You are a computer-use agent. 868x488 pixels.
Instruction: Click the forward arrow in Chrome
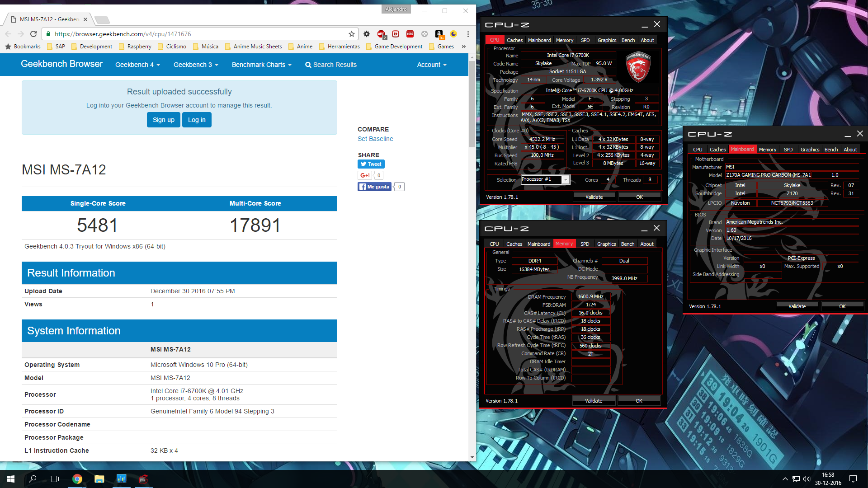[x=21, y=34]
